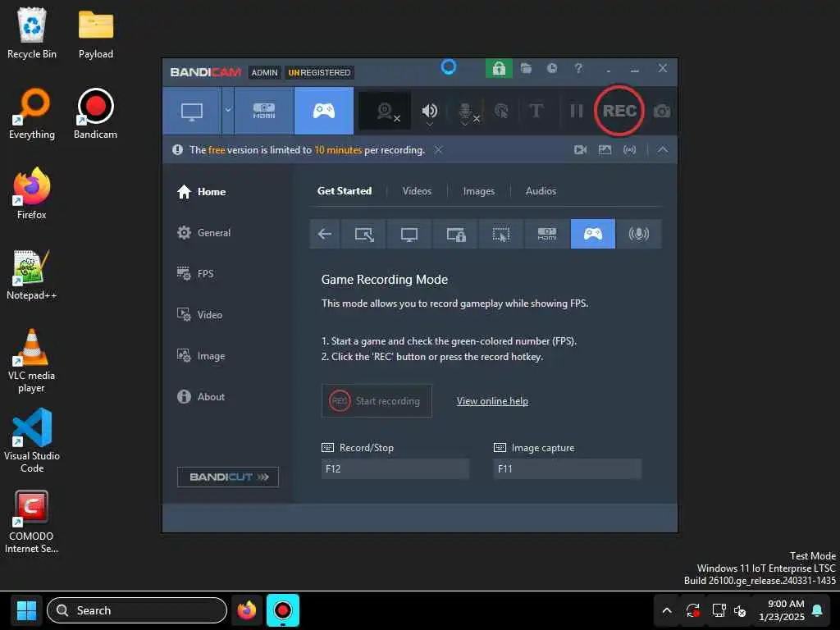Screen dimensions: 840x630
Task: Select screen recording mode in top toolbar
Action: coord(192,111)
